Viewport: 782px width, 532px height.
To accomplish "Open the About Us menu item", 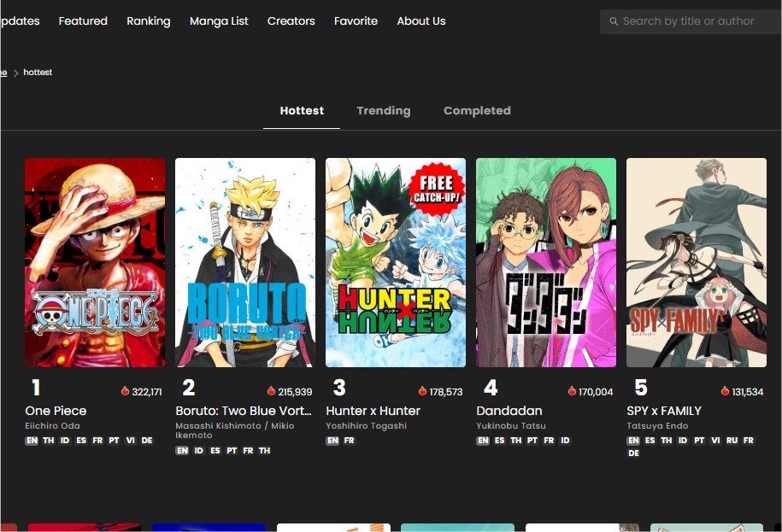I will click(421, 20).
